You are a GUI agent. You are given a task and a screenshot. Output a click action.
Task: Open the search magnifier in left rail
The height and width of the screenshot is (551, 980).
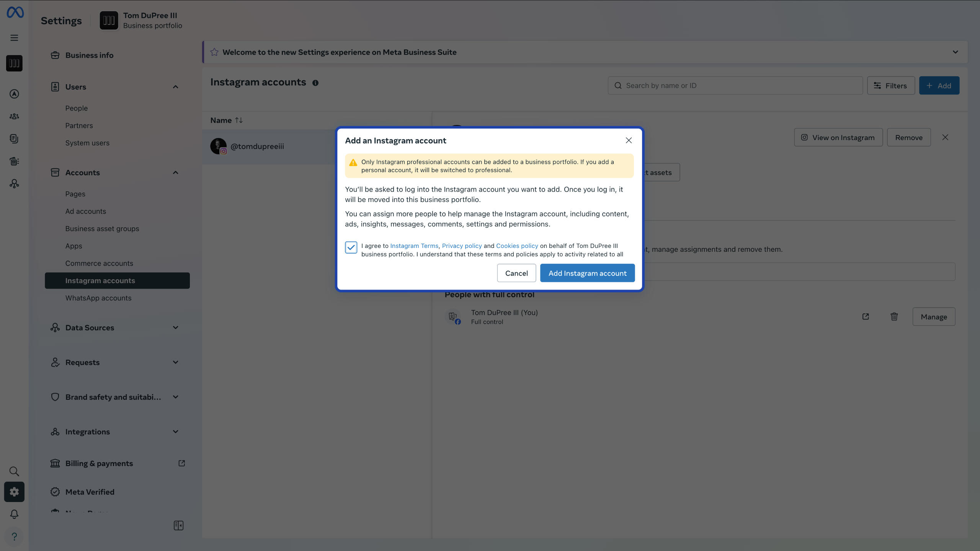tap(14, 471)
